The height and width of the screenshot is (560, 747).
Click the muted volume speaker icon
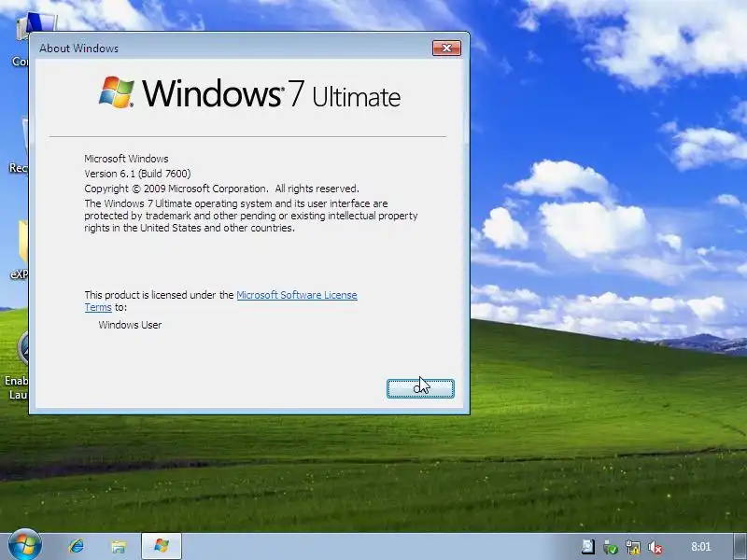click(655, 547)
